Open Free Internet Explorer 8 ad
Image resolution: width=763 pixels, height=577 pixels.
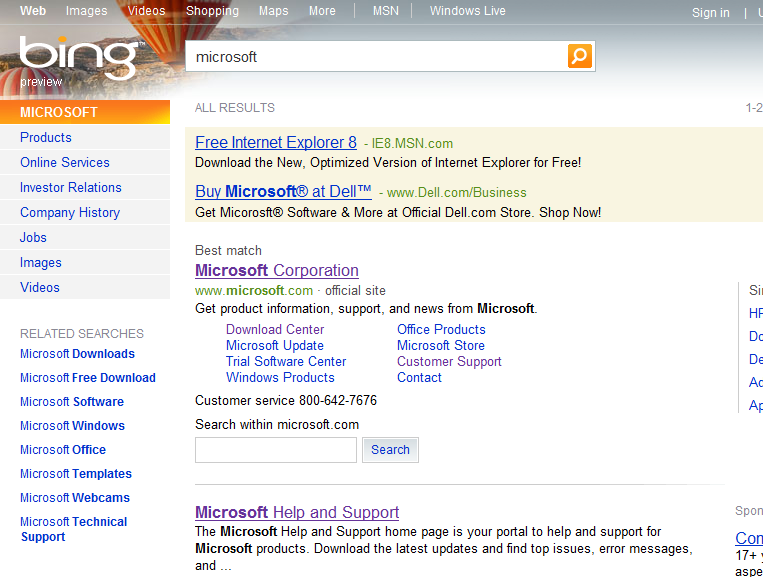276,143
